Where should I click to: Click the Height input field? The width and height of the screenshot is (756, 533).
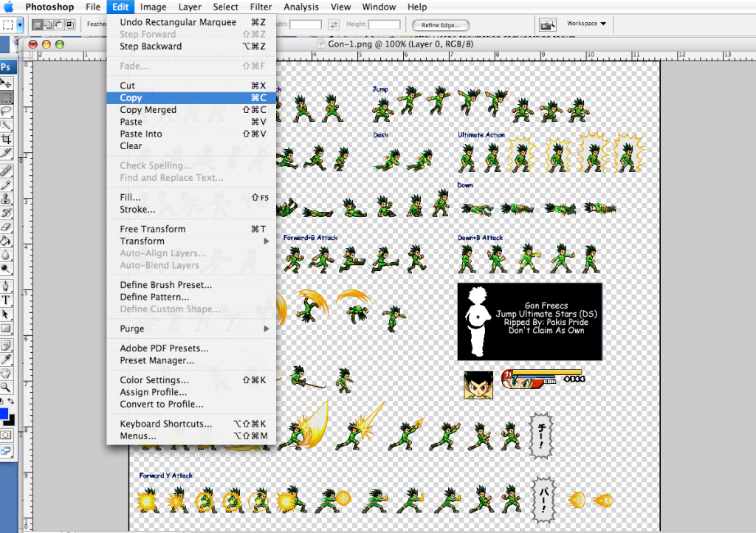coord(384,24)
